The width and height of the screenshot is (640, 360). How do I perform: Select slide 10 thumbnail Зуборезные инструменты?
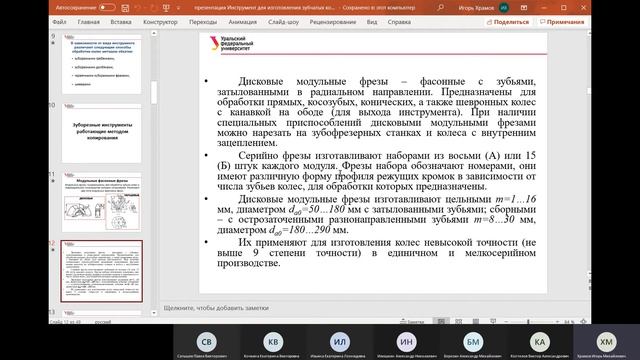[x=102, y=133]
